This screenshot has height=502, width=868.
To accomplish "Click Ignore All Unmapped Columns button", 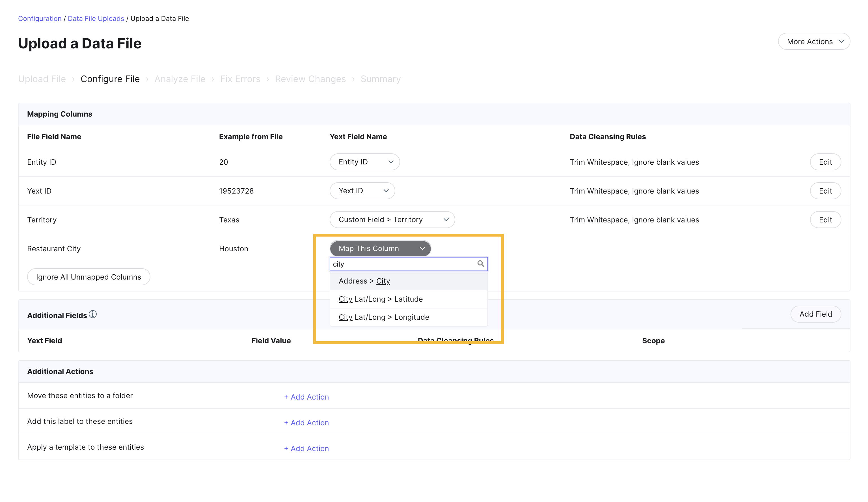I will pyautogui.click(x=88, y=277).
